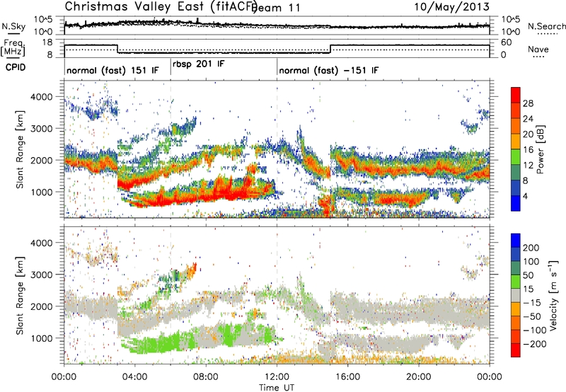Click the '16' tick on Power color bar

click(528, 149)
